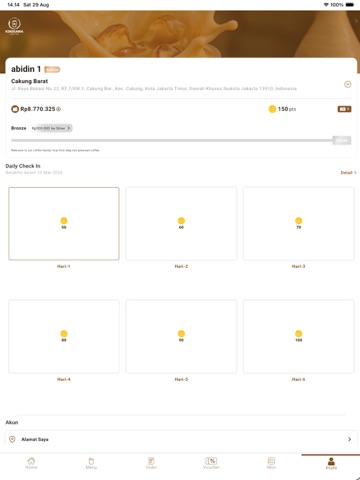Tap the coffee shop logo in header
Image resolution: width=360 pixels, height=480 pixels.
(x=14, y=26)
